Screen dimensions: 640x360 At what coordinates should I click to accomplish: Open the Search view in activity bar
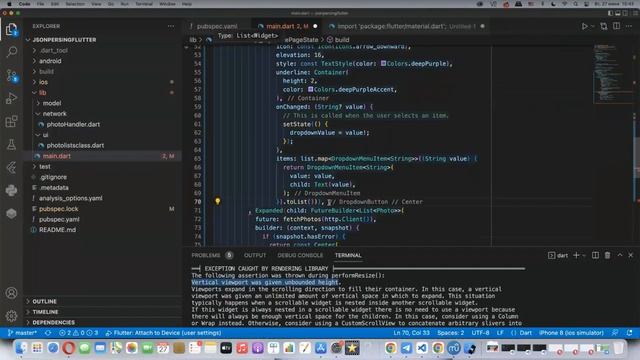click(x=11, y=52)
